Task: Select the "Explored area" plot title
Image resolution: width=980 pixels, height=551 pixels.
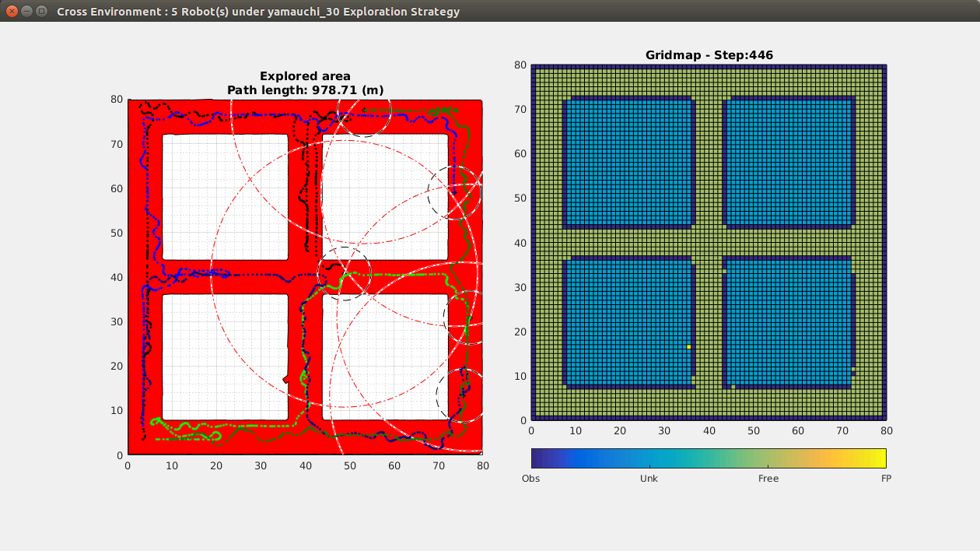Action: click(305, 76)
